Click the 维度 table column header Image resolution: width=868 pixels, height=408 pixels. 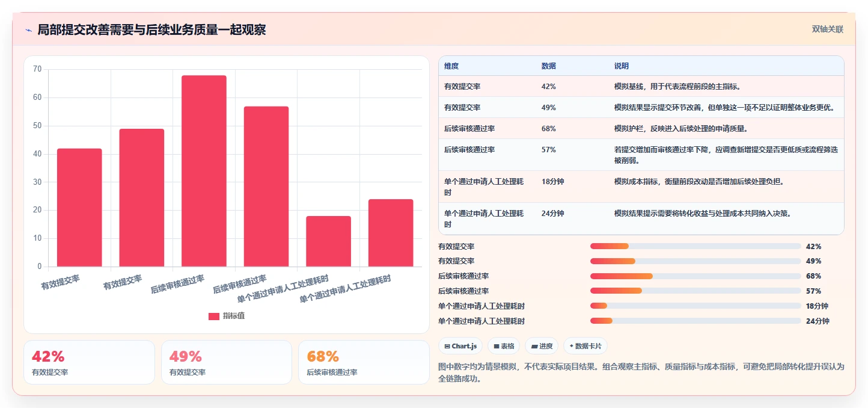[x=451, y=66]
